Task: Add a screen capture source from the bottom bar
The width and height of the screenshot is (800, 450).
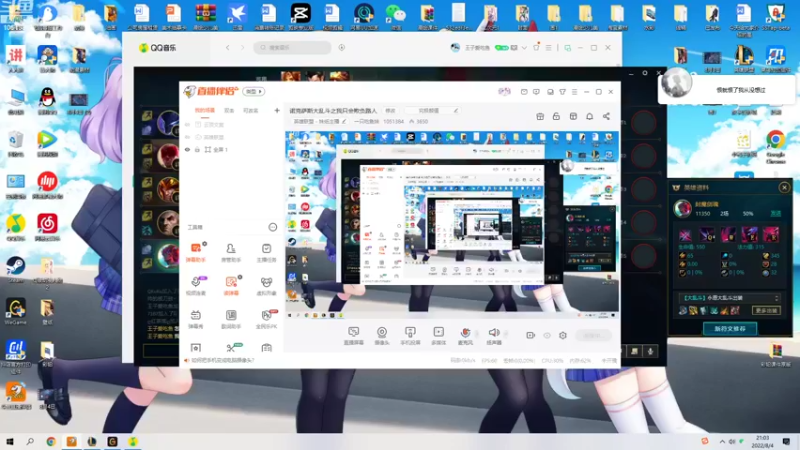Action: [354, 336]
